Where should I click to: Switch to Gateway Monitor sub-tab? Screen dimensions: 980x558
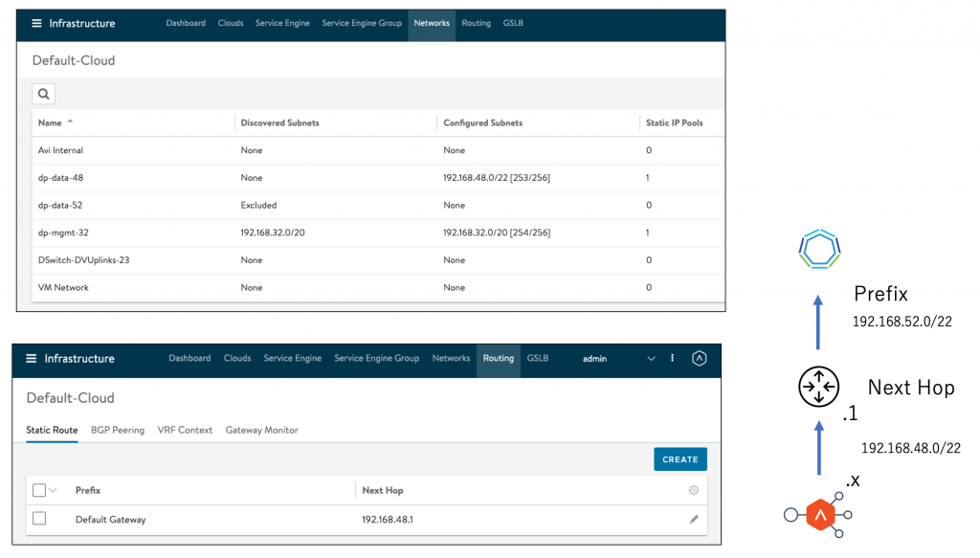(x=262, y=430)
